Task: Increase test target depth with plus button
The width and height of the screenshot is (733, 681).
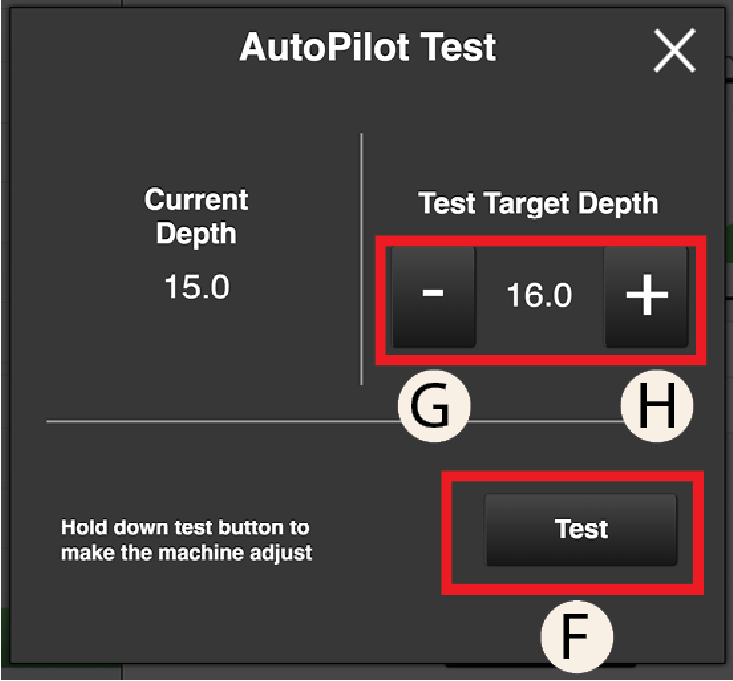Action: (x=646, y=297)
